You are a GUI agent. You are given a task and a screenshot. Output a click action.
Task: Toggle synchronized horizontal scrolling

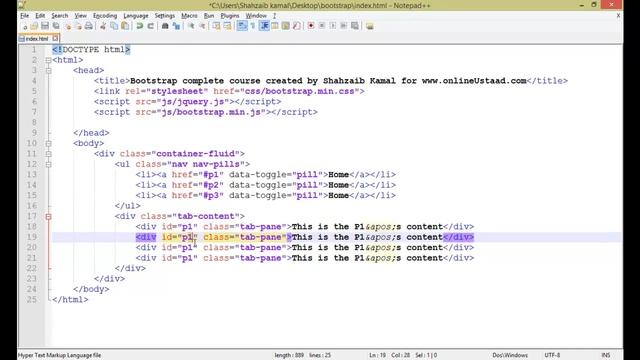227,26
